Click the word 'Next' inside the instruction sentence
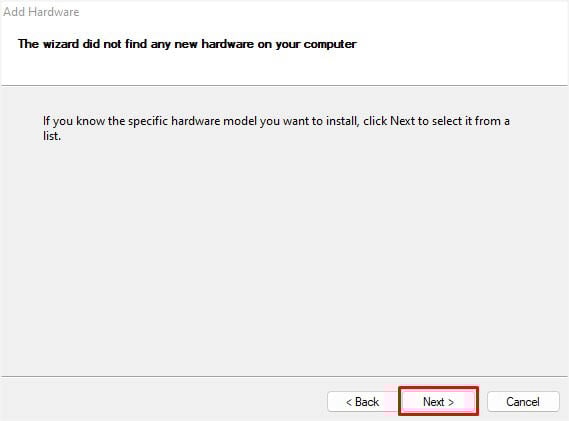569x421 pixels. coord(402,121)
